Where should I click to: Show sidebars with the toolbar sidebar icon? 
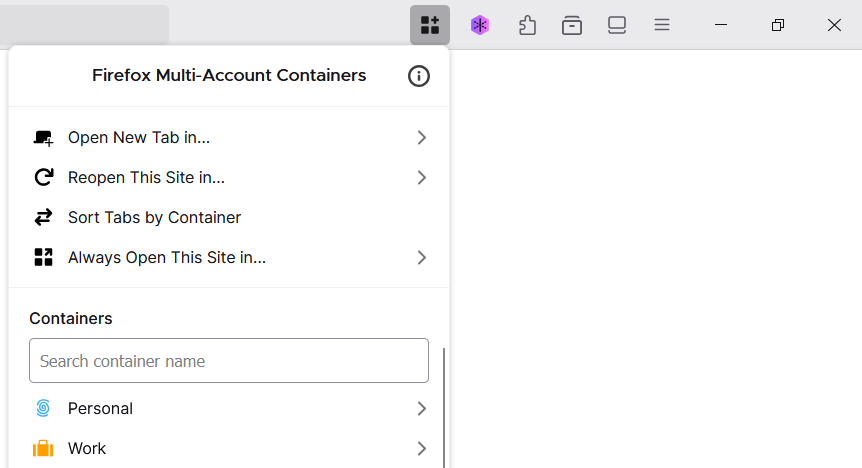coord(617,25)
